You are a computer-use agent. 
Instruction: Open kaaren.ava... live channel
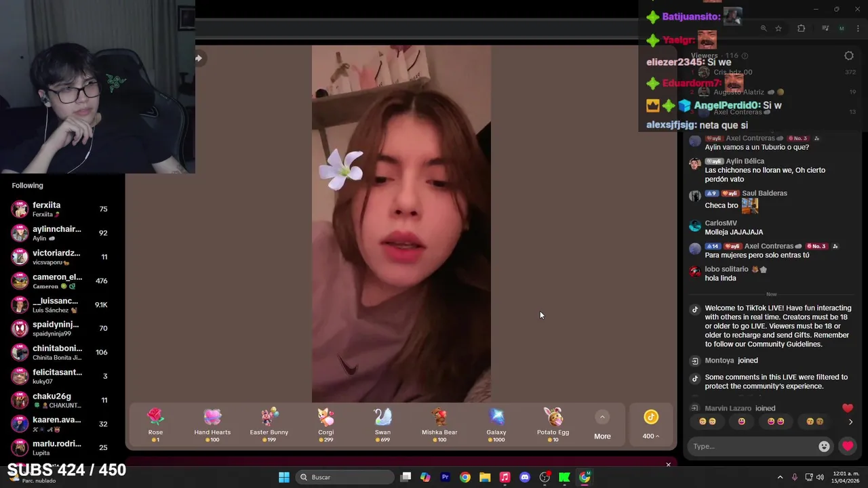click(62, 424)
